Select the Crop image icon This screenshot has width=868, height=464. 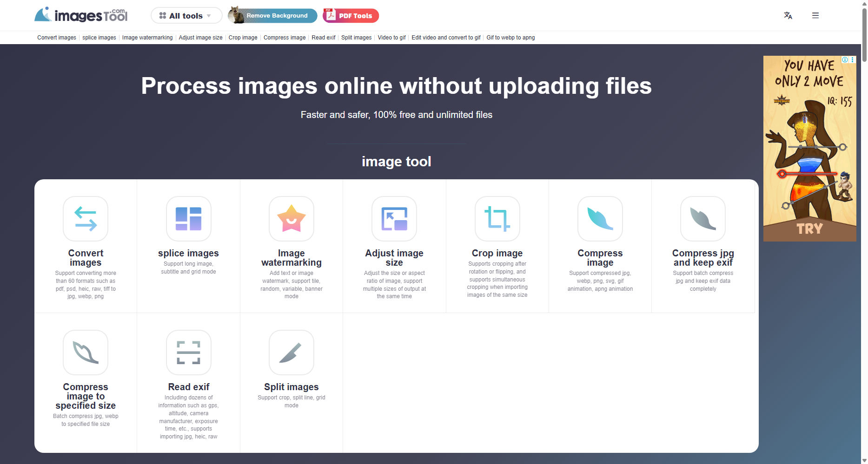click(497, 219)
